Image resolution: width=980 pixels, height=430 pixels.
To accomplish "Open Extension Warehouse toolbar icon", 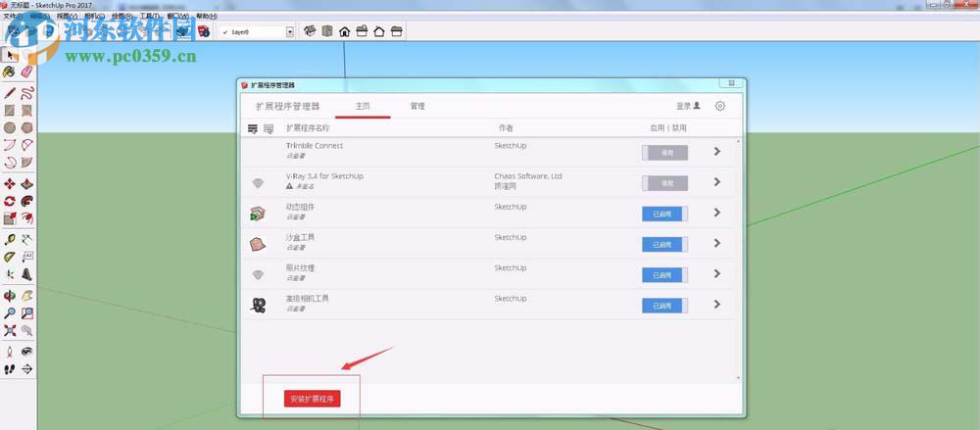I will click(204, 31).
